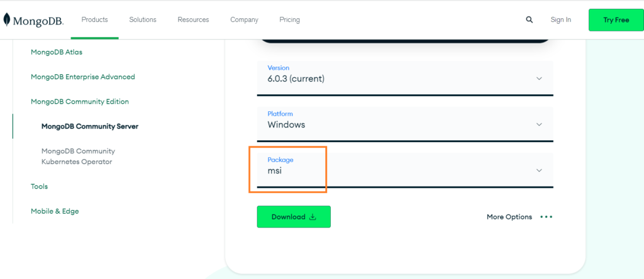Open the Resources menu
Screen dimensions: 644x279
coord(193,19)
